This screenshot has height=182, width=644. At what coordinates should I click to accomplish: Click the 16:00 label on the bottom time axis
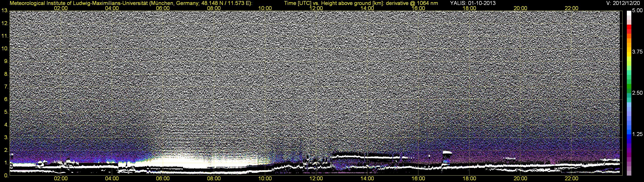click(419, 179)
